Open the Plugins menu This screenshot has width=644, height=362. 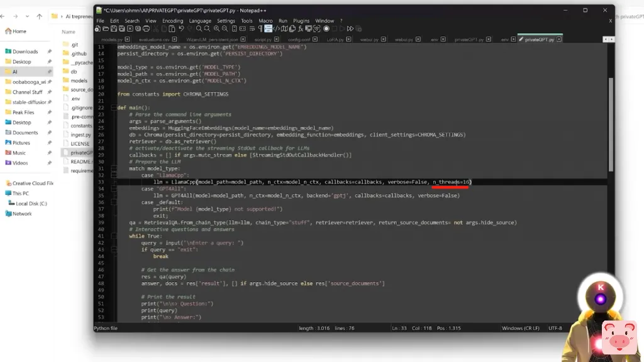click(x=301, y=21)
